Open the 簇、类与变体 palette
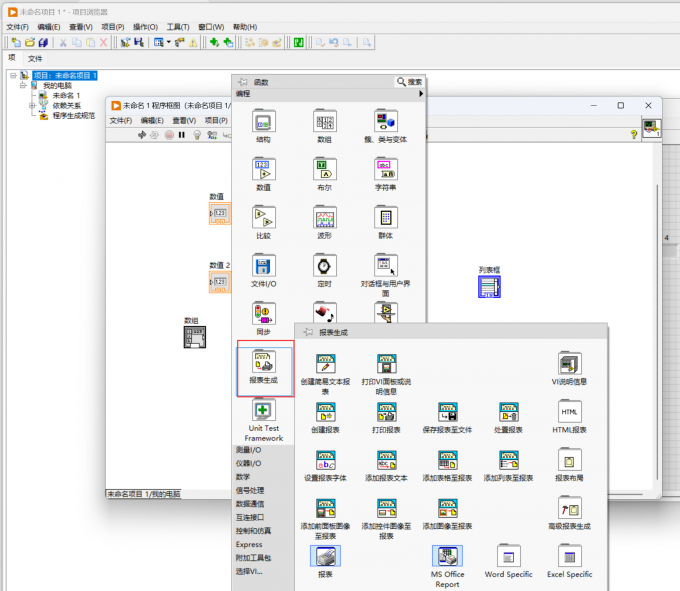 coord(386,121)
